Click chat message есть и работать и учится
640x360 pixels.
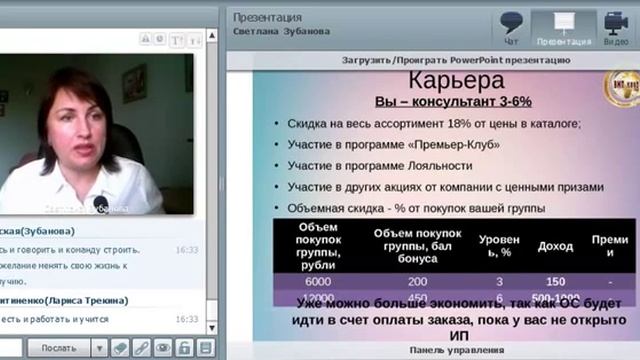point(55,319)
